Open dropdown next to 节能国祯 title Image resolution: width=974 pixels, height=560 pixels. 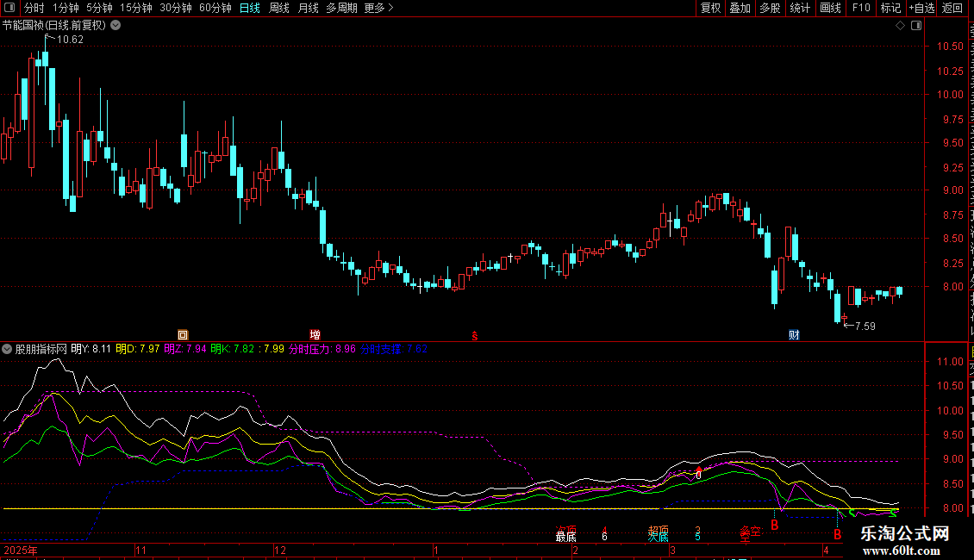click(116, 26)
